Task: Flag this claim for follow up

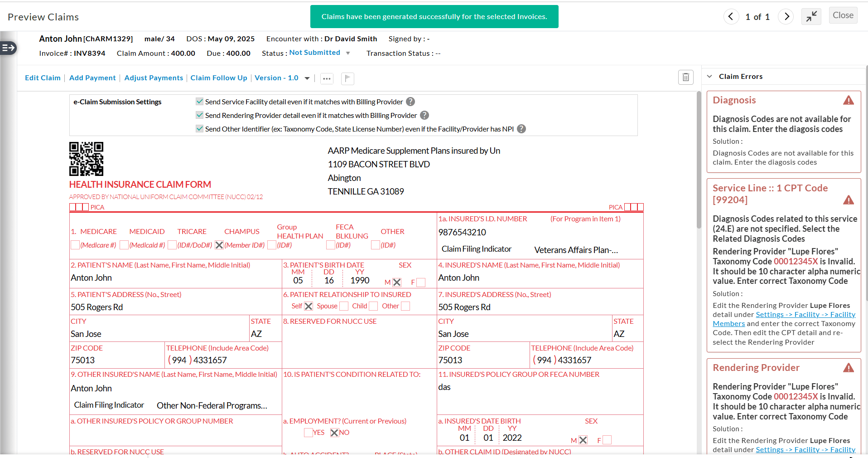Action: pos(347,78)
